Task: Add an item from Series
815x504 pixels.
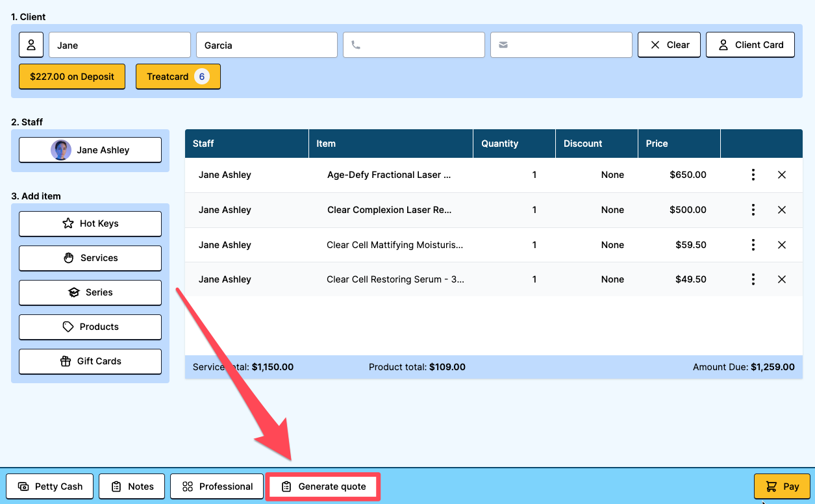Action: [x=90, y=292]
